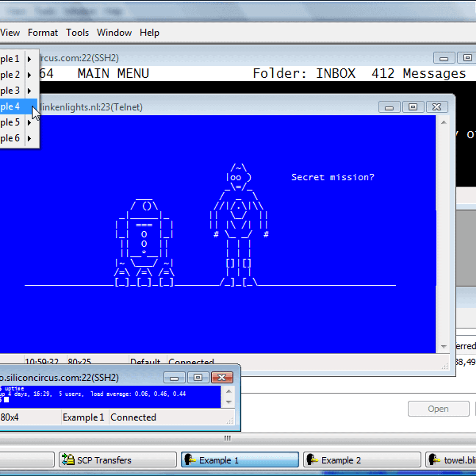476x476 pixels.
Task: Expand the Example 5 submenu arrow
Action: tap(29, 122)
